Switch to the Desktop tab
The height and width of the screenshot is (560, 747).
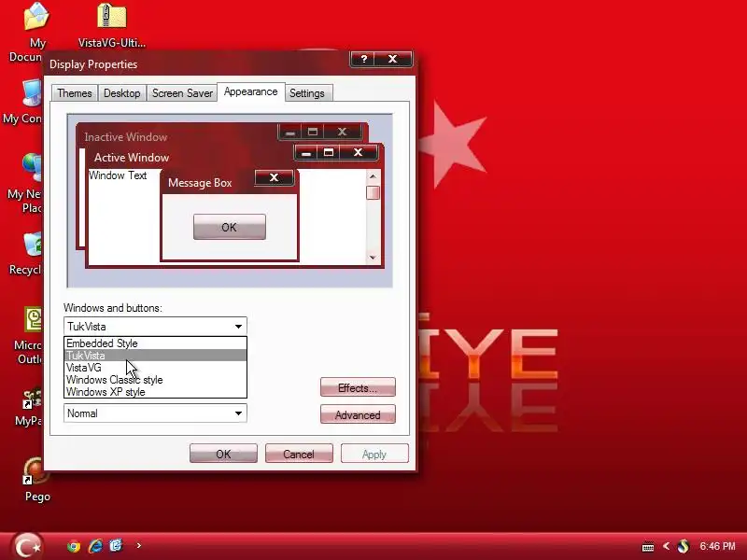[x=122, y=93]
